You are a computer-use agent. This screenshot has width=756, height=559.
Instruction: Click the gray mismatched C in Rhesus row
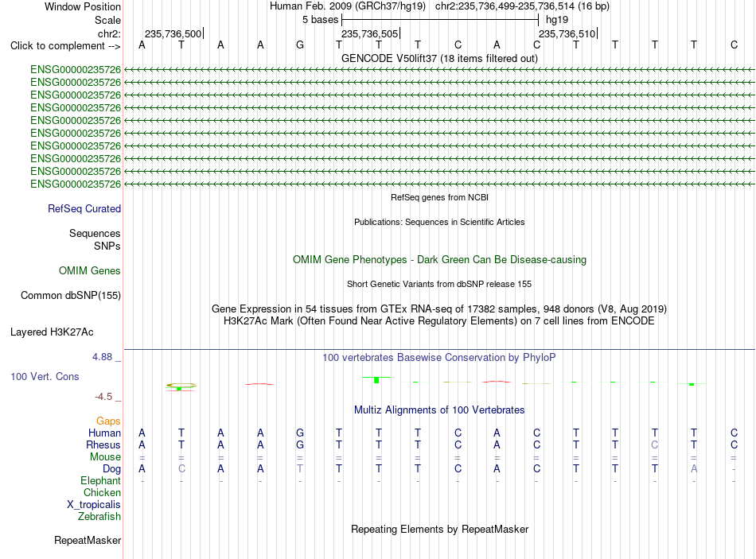pyautogui.click(x=655, y=444)
